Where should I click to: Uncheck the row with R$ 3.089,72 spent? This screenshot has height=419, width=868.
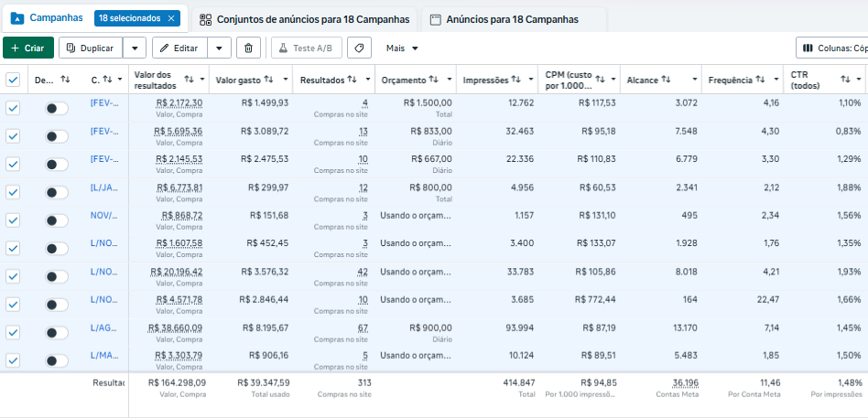click(x=13, y=136)
